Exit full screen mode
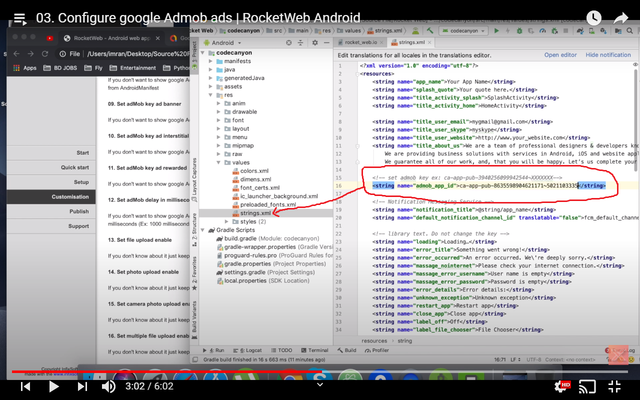The image size is (640, 400). pos(614,386)
